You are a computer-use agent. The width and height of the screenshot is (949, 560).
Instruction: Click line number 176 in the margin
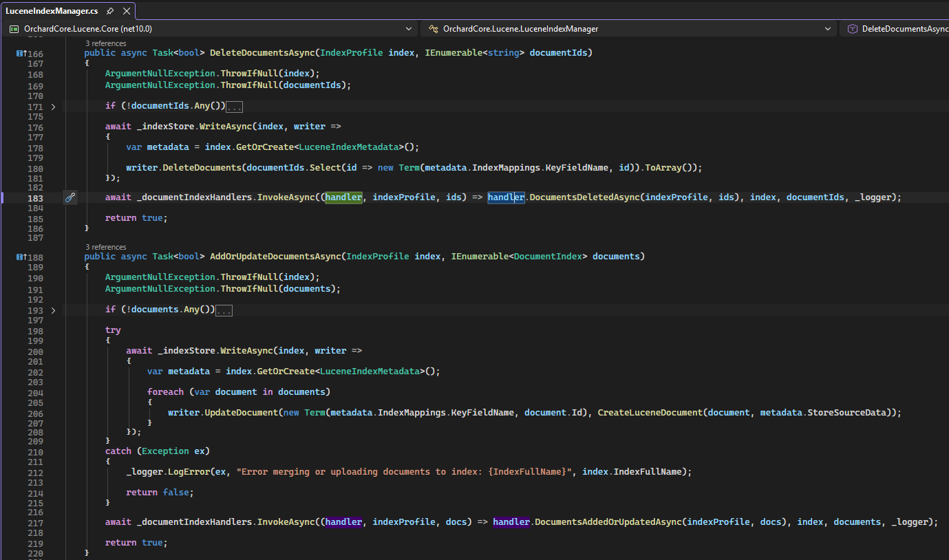coord(35,127)
